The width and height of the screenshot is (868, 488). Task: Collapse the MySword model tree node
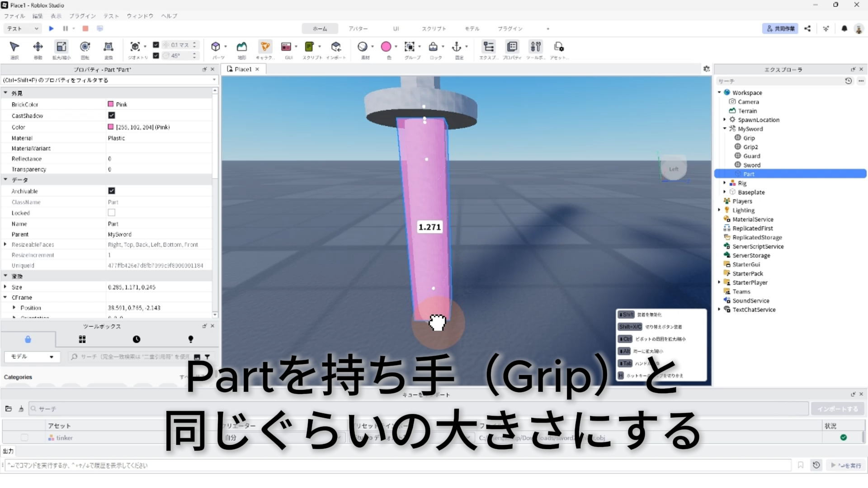(x=725, y=129)
